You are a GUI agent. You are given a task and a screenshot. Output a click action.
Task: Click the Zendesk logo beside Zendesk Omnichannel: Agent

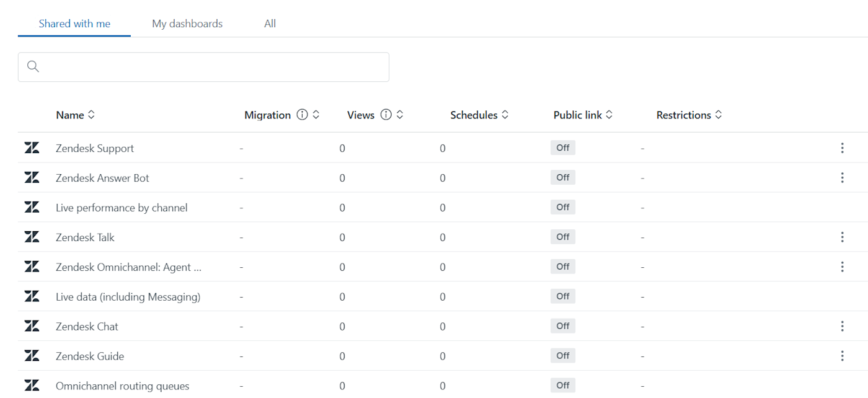[32, 267]
